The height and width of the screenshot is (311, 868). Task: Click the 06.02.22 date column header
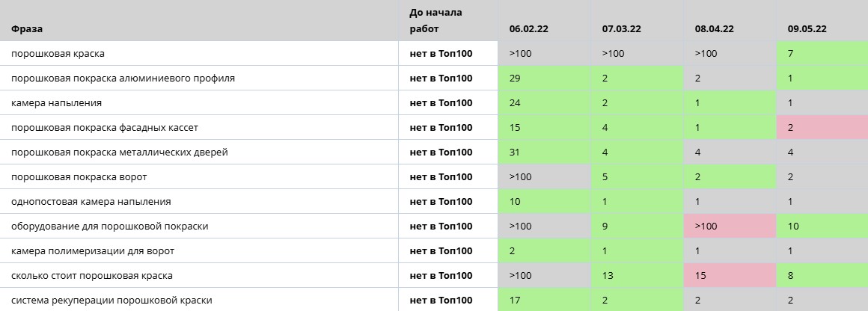coord(529,29)
